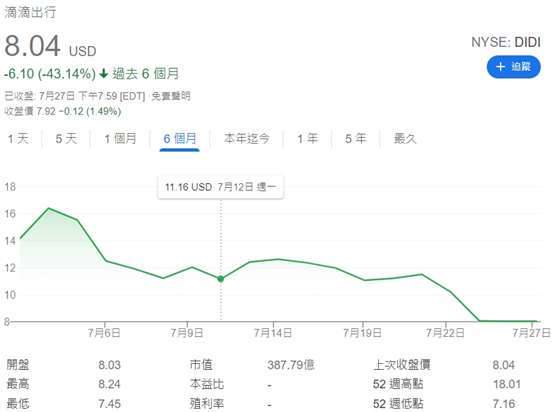Click the 7月27日 axis date label

pyautogui.click(x=531, y=333)
